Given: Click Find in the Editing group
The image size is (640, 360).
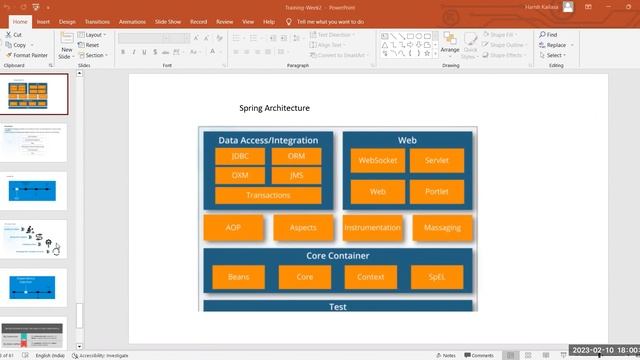Looking at the screenshot, I should tap(548, 35).
